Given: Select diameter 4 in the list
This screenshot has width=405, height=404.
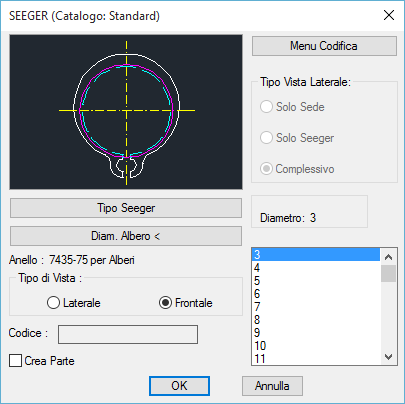Looking at the screenshot, I should pos(316,268).
